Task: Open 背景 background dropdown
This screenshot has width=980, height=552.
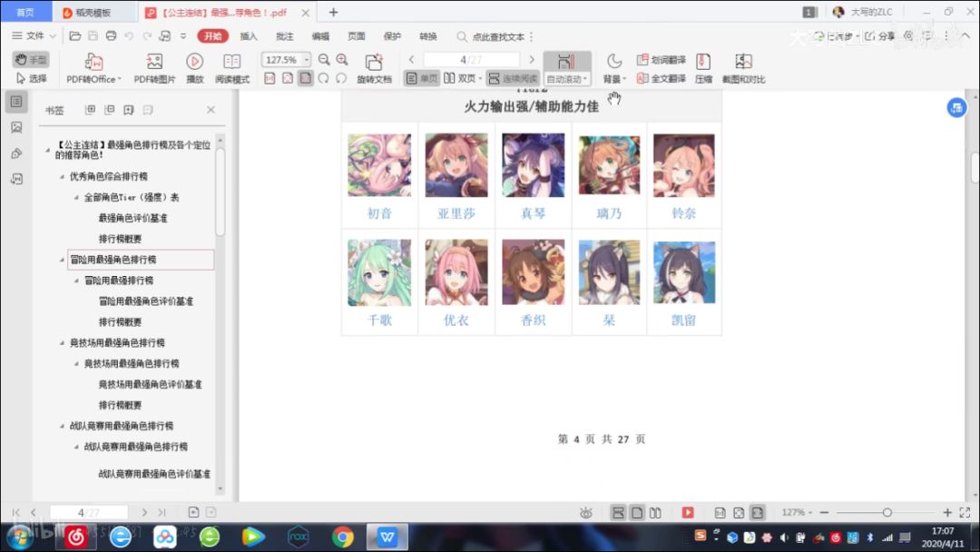Action: click(614, 68)
